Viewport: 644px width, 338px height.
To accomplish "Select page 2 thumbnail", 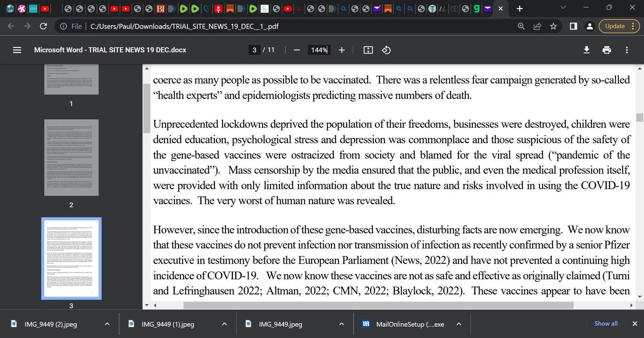I will tap(71, 158).
